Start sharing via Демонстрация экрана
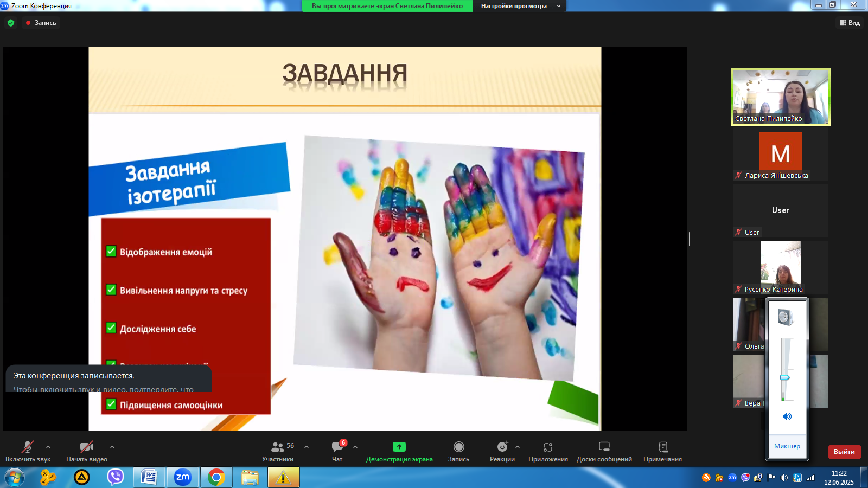 [x=399, y=451]
